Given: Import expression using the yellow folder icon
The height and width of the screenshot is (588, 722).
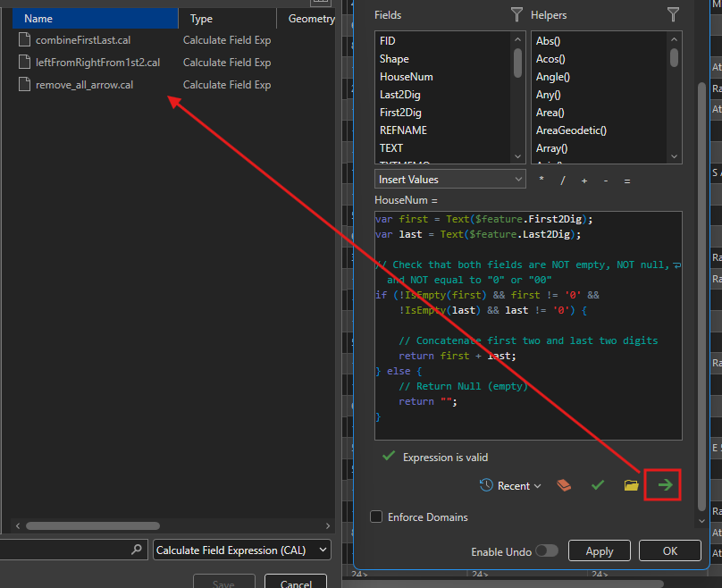Looking at the screenshot, I should 631,485.
